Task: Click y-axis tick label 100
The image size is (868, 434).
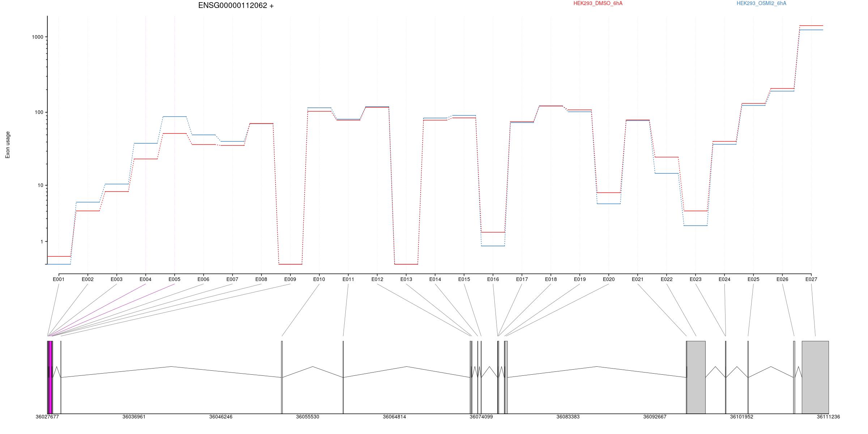Action: pos(39,112)
